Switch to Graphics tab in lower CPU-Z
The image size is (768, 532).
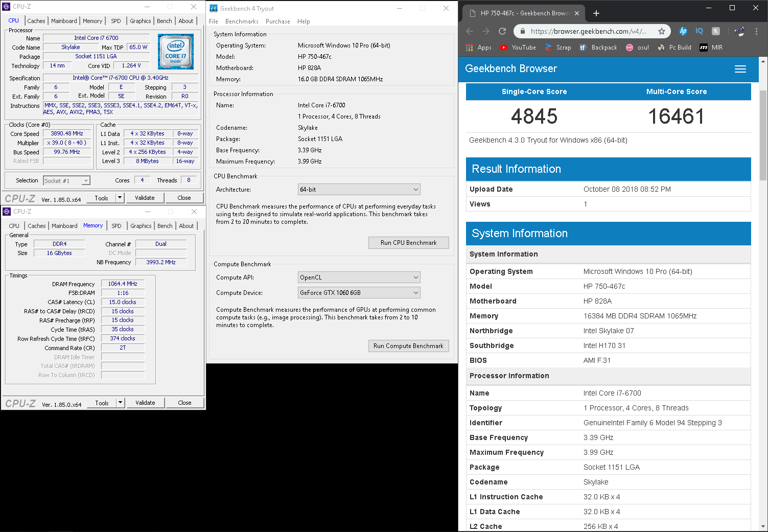click(141, 226)
